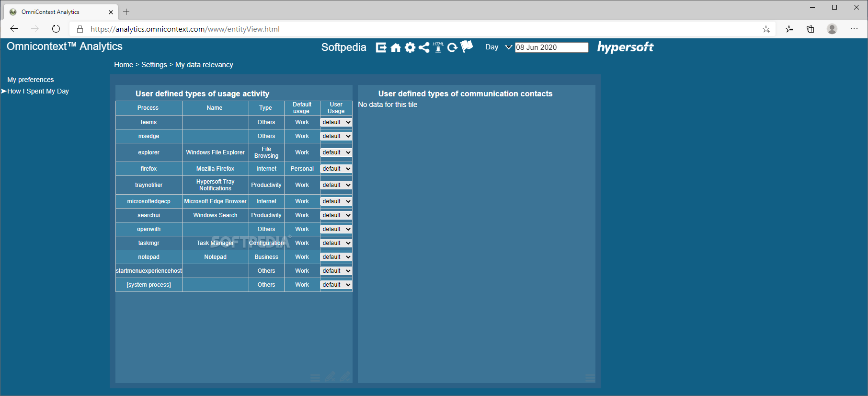Click the Business type cell

(x=266, y=257)
